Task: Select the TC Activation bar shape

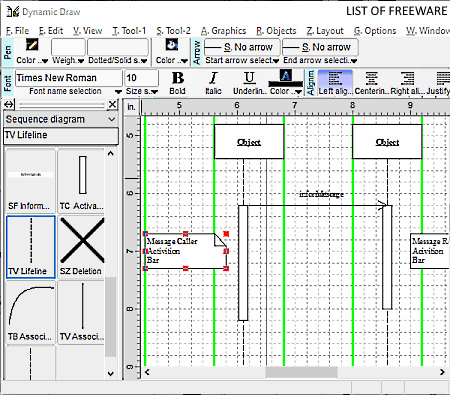Action: coord(82,181)
